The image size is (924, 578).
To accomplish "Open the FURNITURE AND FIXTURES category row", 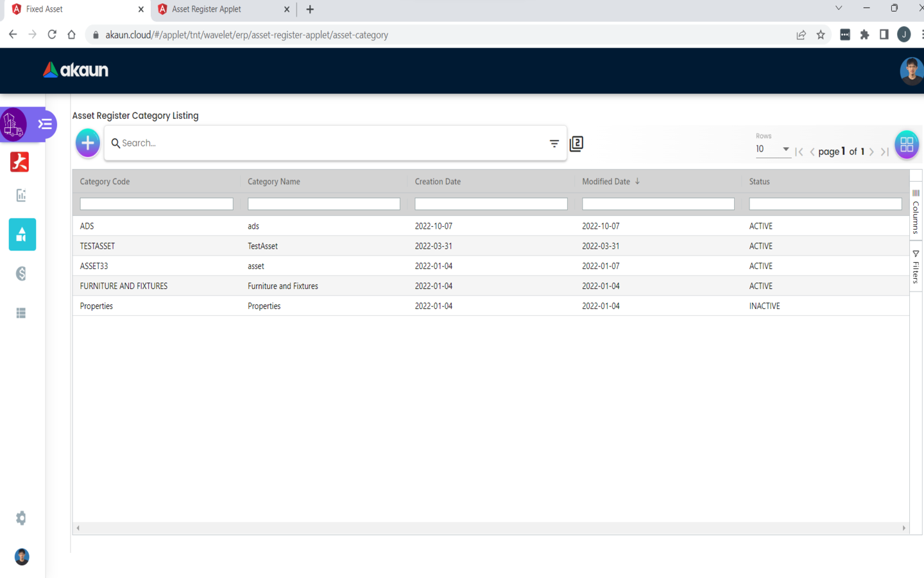I will [x=124, y=286].
